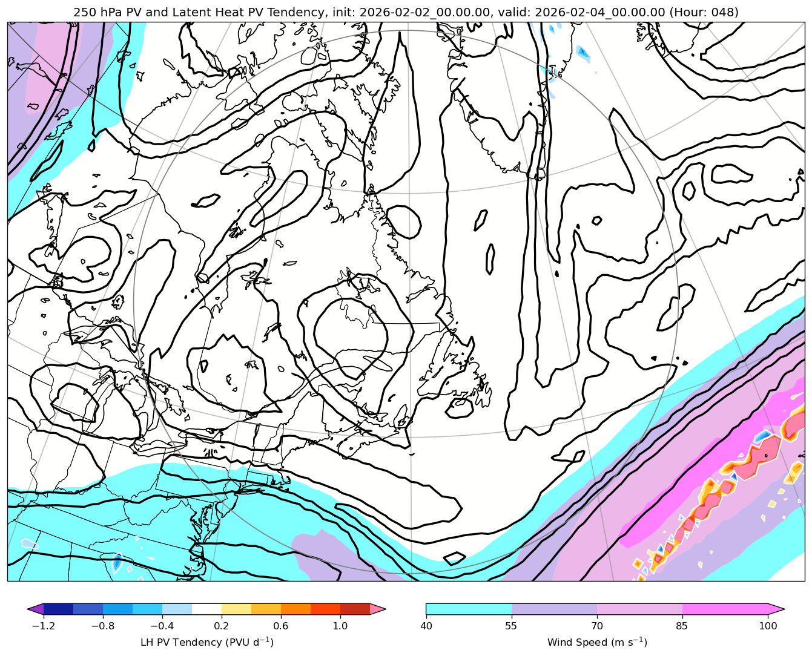Click the 40 tick label on wind colorbar
Screen dimensions: 812x656
point(426,626)
